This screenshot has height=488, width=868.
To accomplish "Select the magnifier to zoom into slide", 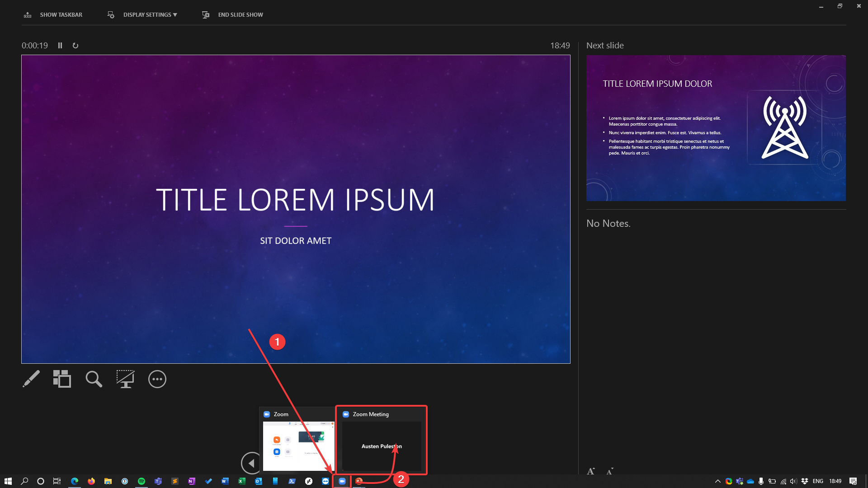I will tap(94, 379).
